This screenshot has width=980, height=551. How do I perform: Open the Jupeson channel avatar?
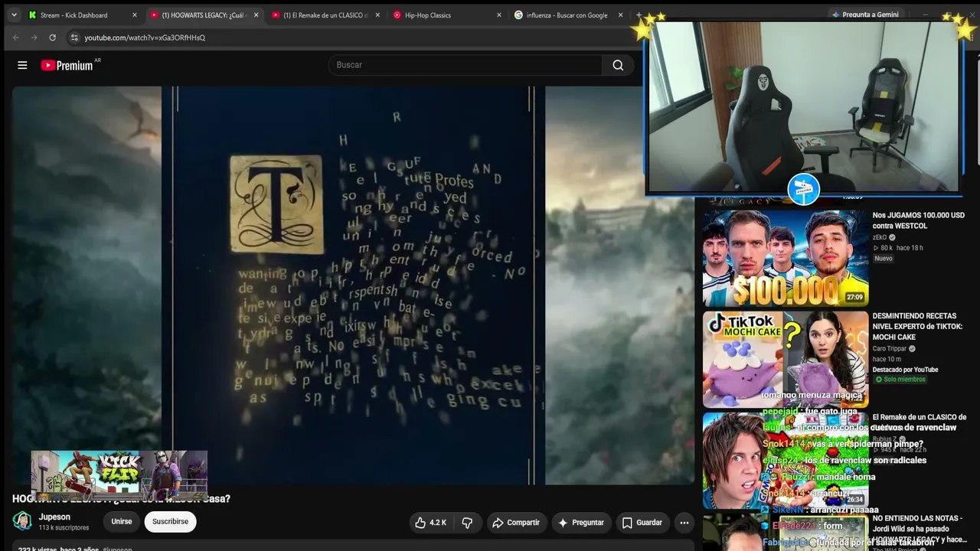(22, 521)
